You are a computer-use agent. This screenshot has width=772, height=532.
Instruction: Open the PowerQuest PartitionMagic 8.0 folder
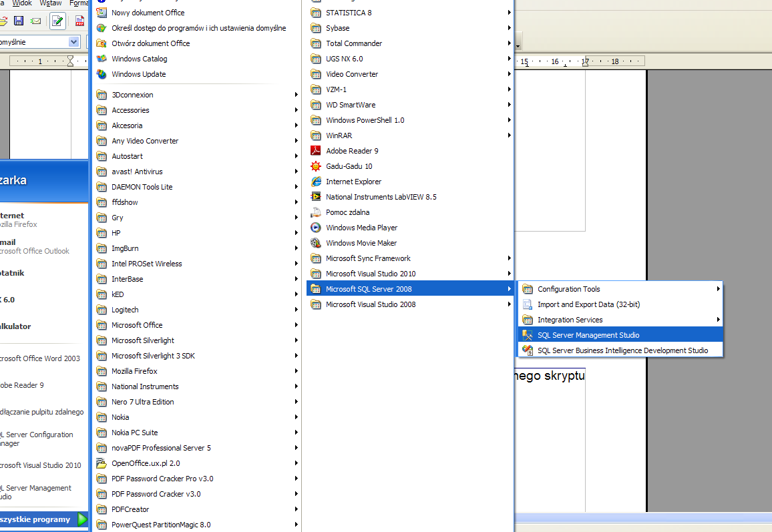(197, 525)
